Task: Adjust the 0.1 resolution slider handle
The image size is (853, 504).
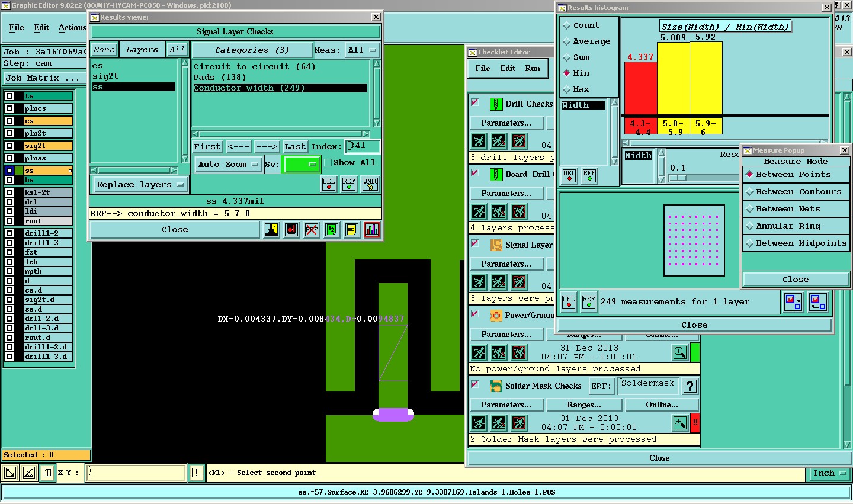Action: (x=677, y=178)
